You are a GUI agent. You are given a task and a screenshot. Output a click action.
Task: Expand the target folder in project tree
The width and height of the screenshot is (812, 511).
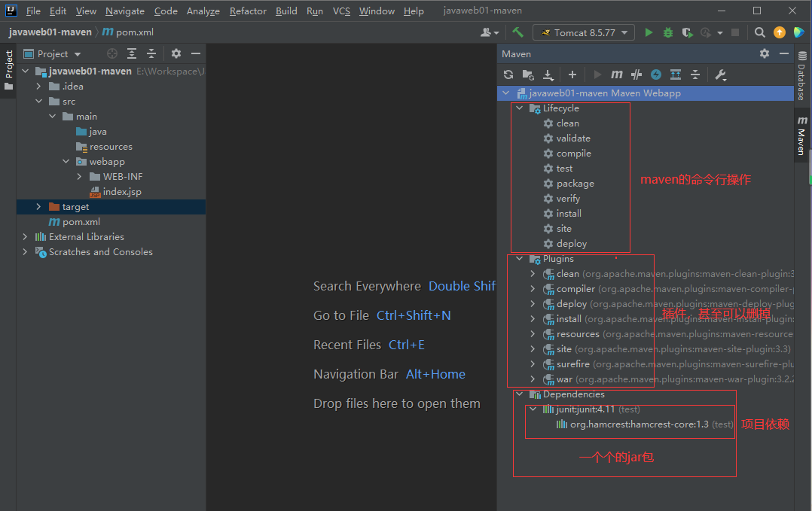[39, 207]
